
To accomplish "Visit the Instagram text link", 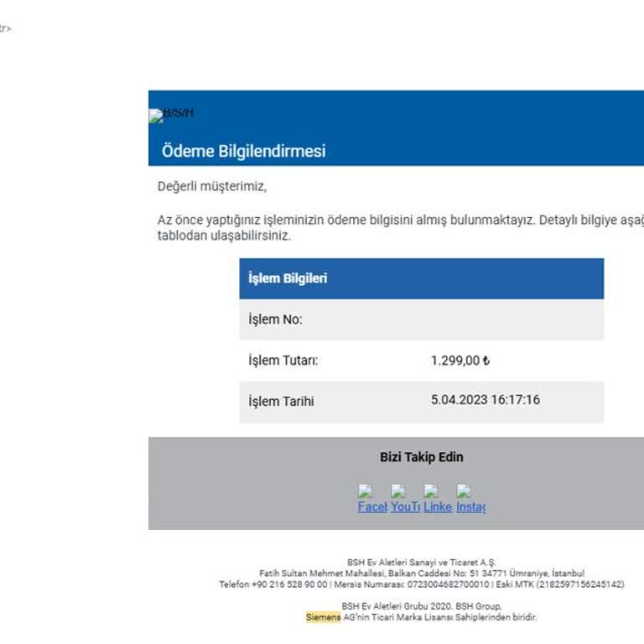I will (x=470, y=506).
